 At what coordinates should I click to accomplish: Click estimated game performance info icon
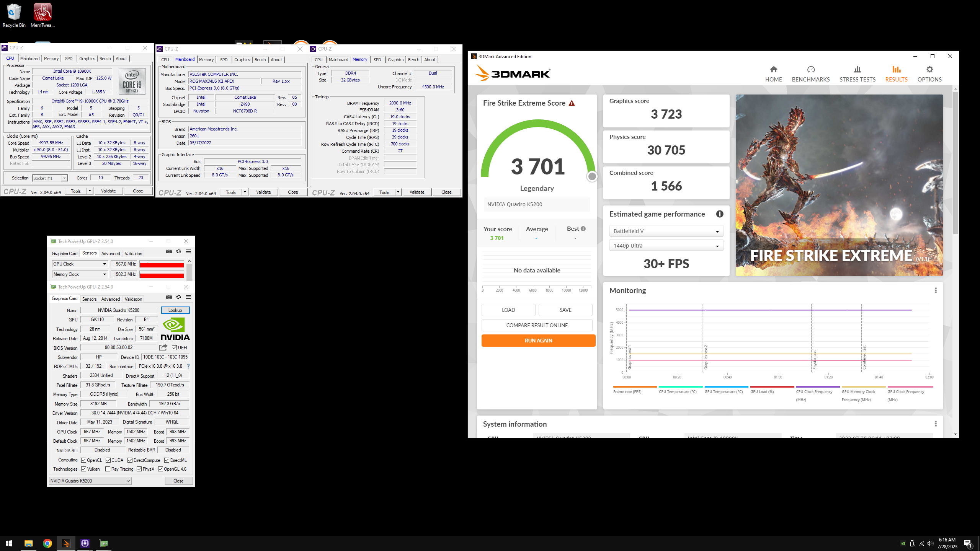pos(720,214)
